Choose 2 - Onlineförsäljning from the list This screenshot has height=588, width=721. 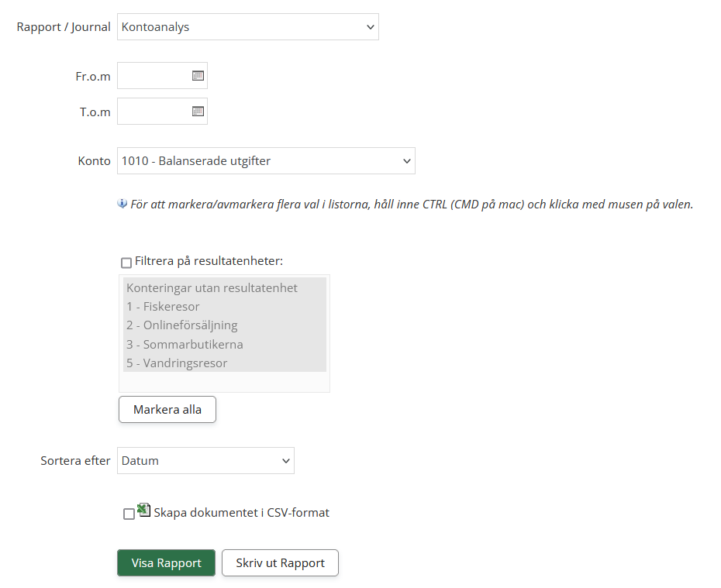[x=181, y=325]
